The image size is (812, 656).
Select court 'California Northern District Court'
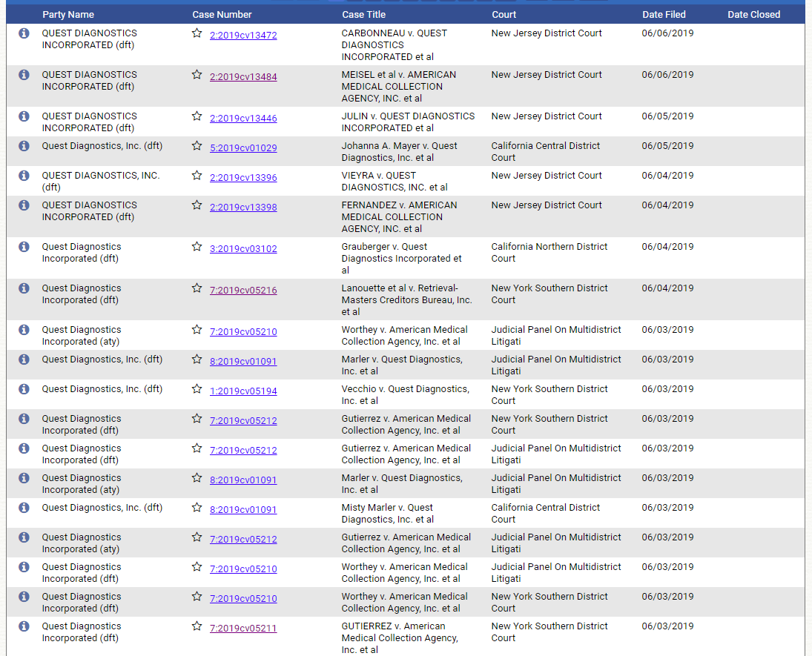tap(549, 252)
